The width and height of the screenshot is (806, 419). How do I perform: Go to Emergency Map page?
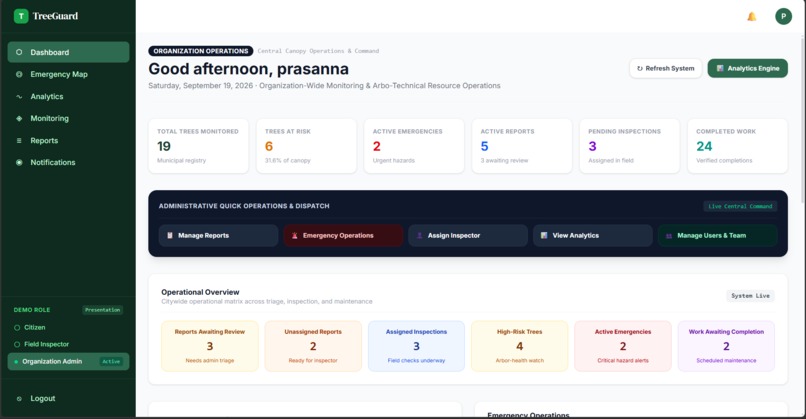coord(68,75)
